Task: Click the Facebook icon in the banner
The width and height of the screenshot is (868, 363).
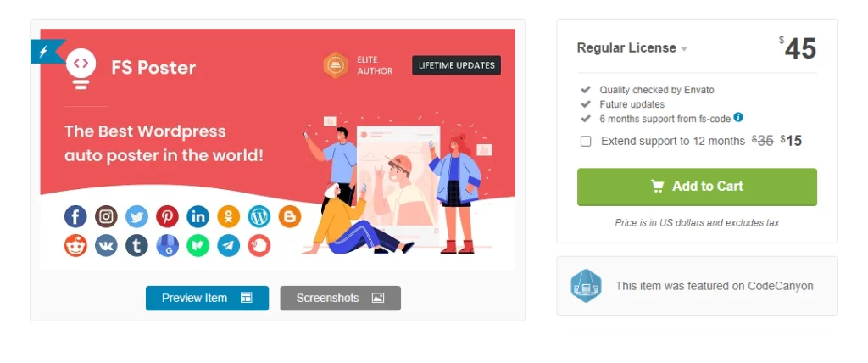Action: [x=75, y=216]
